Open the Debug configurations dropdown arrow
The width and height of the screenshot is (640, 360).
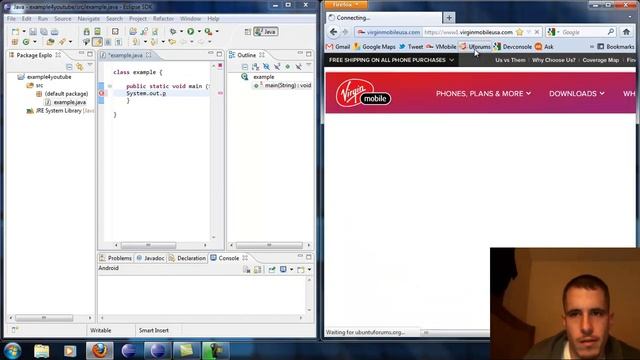tap(181, 31)
